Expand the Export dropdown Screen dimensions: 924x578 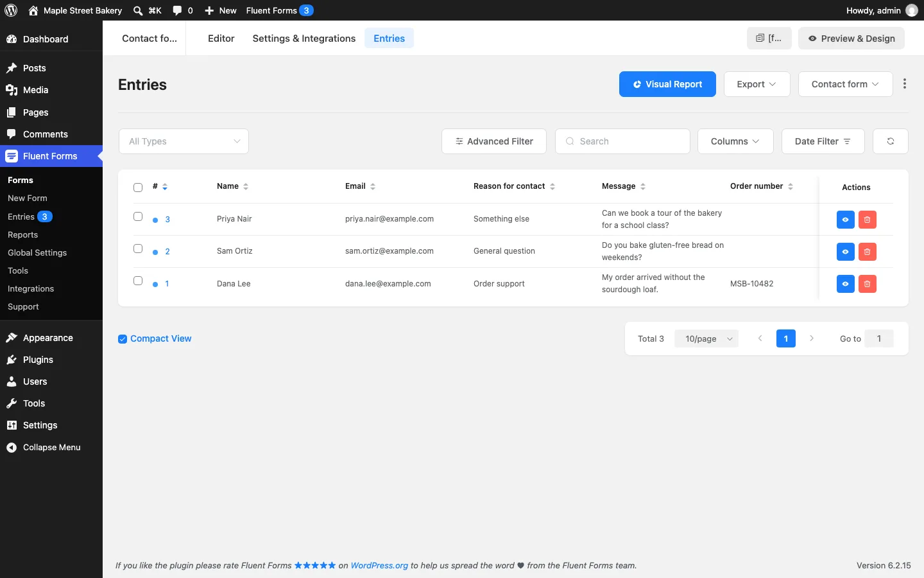pyautogui.click(x=757, y=84)
